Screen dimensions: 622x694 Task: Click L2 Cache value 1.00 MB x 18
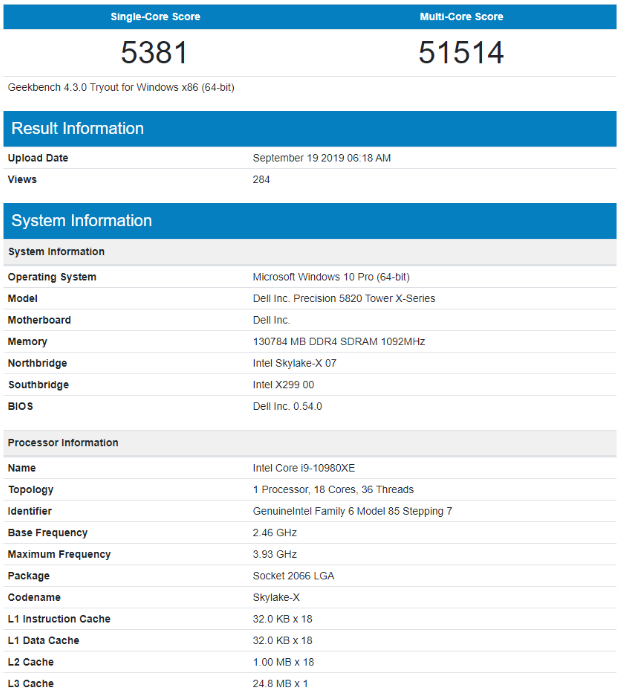(284, 663)
